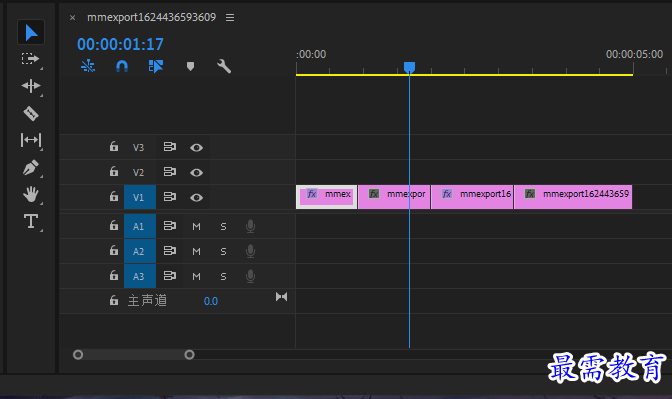Select the mmexport1624436593609 sequence tab
Screen dimensions: 672x399
pos(151,17)
